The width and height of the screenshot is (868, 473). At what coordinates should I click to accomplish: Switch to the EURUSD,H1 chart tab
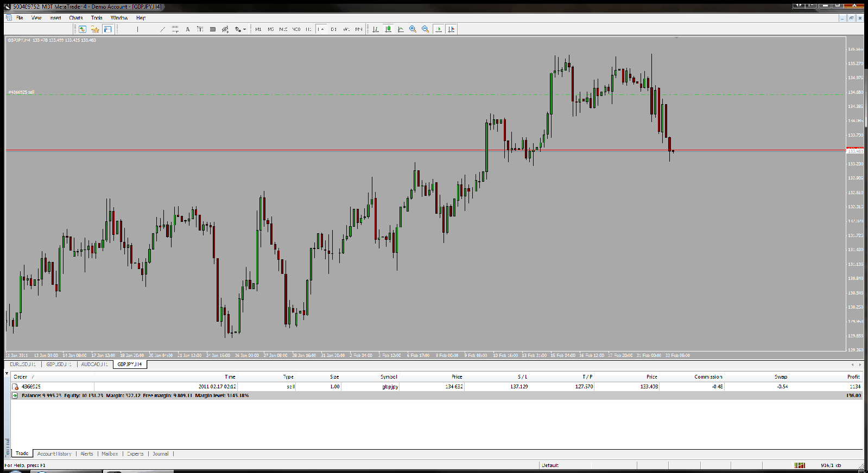(x=23, y=365)
